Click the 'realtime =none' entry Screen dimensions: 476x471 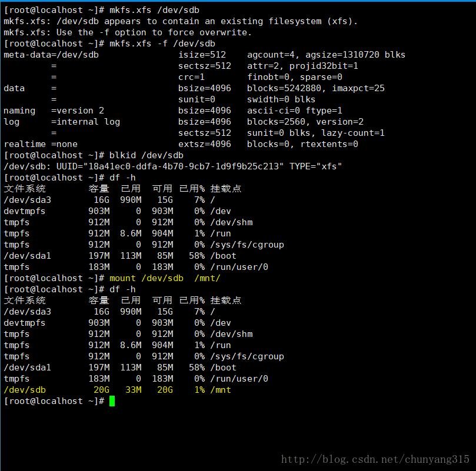tap(41, 144)
